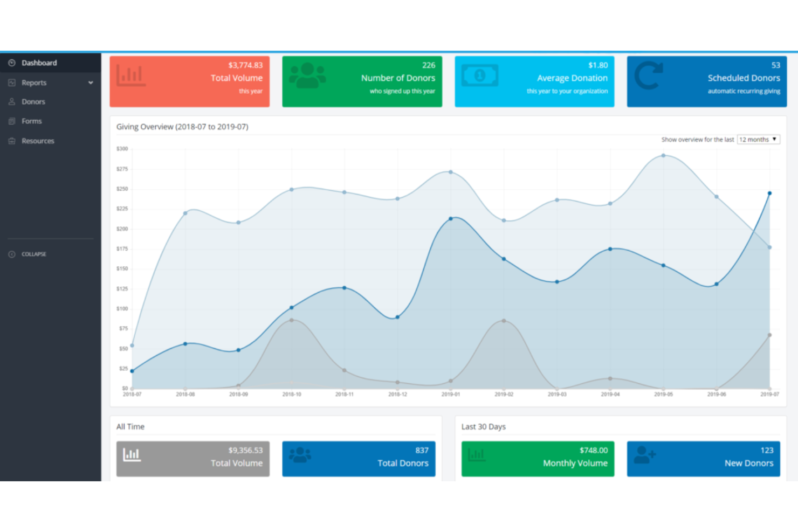The width and height of the screenshot is (798, 532).
Task: Select Reports in the sidebar
Action: [34, 82]
